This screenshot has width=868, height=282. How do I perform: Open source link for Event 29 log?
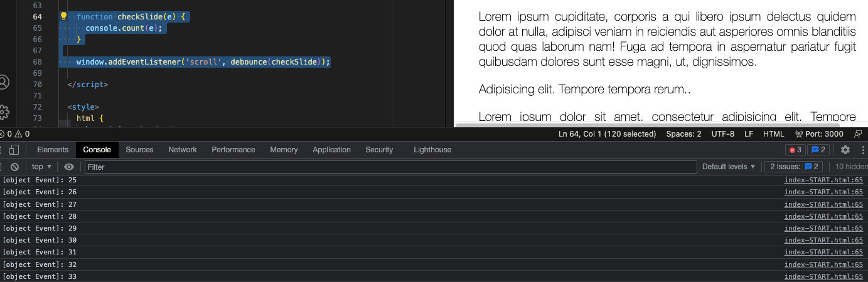pyautogui.click(x=823, y=228)
